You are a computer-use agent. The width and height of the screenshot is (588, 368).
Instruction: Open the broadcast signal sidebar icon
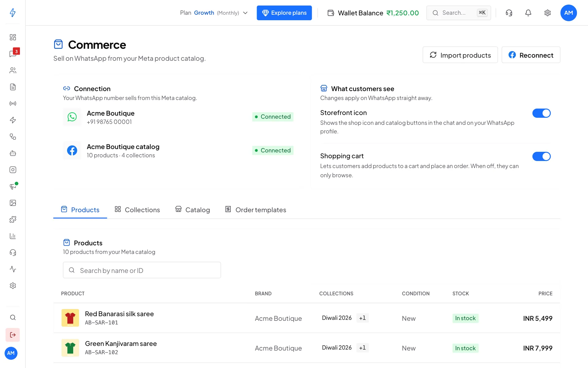coord(13,103)
